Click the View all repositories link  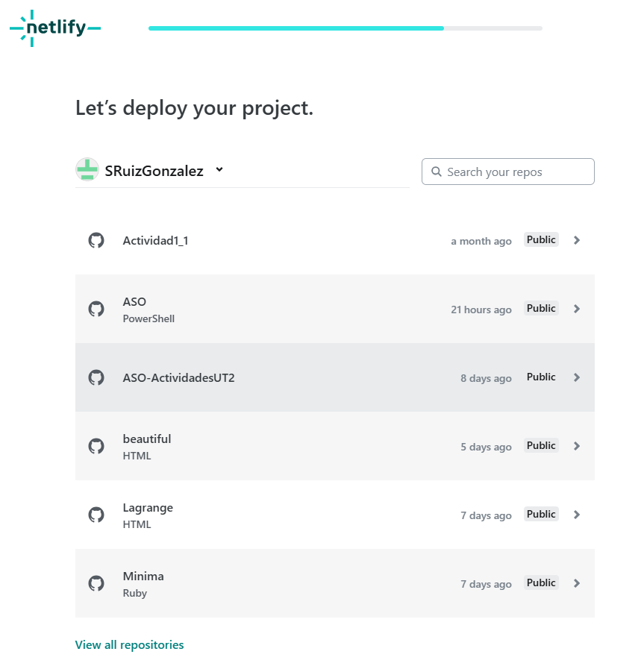129,645
